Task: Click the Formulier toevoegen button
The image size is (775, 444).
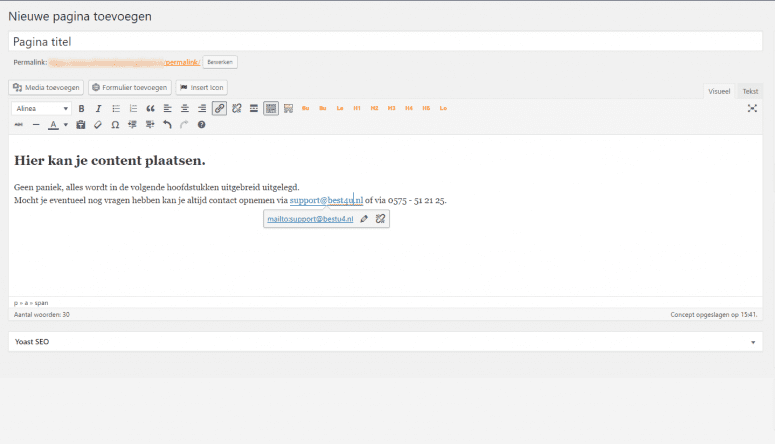Action: [130, 87]
